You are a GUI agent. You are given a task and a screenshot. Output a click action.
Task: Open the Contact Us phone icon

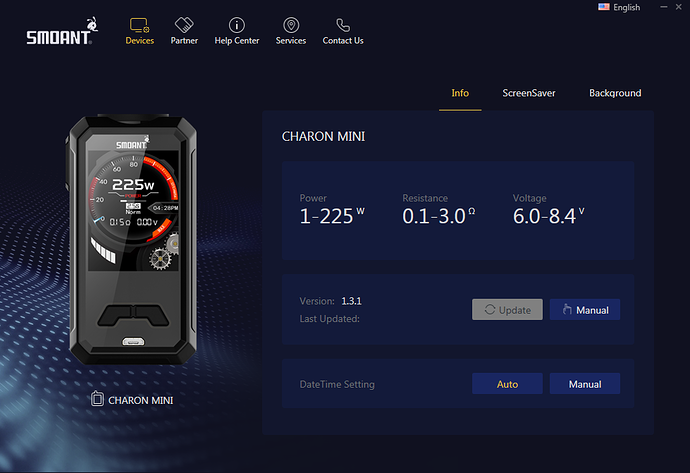coord(343,25)
